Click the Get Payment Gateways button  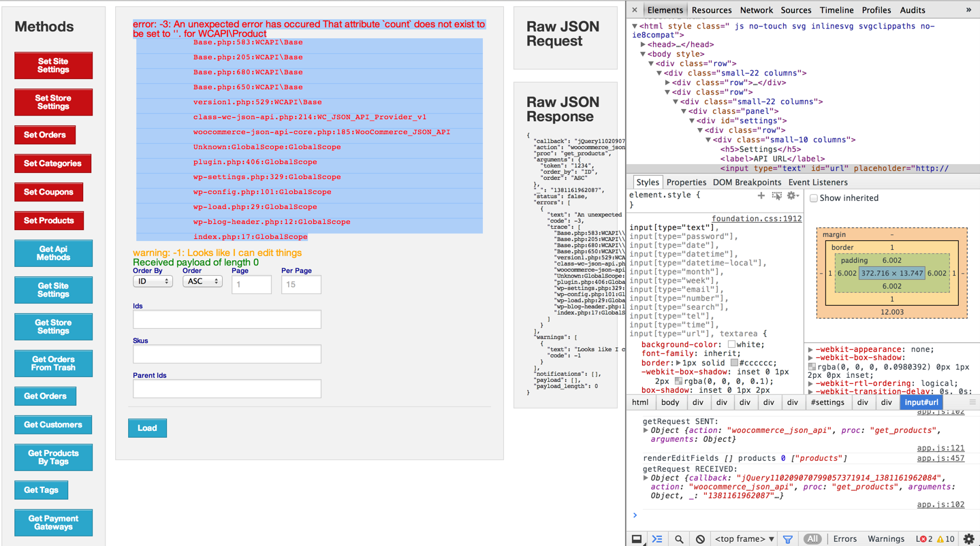coord(53,523)
